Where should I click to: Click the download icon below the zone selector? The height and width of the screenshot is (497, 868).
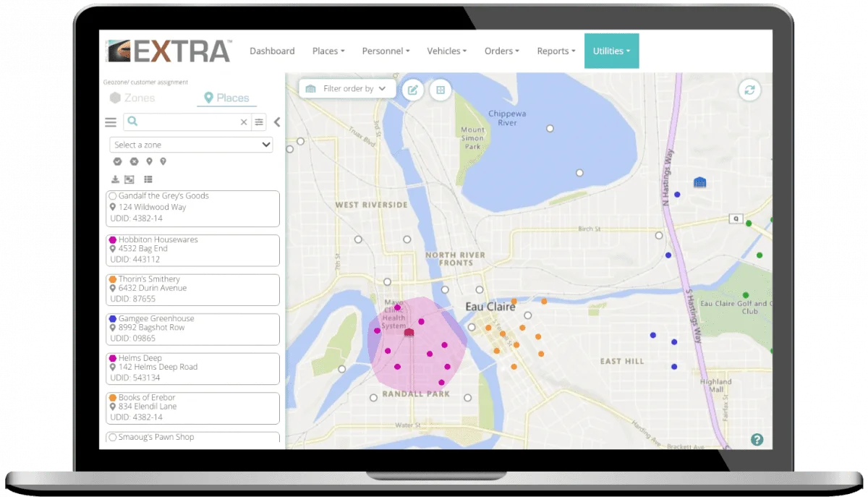[115, 179]
